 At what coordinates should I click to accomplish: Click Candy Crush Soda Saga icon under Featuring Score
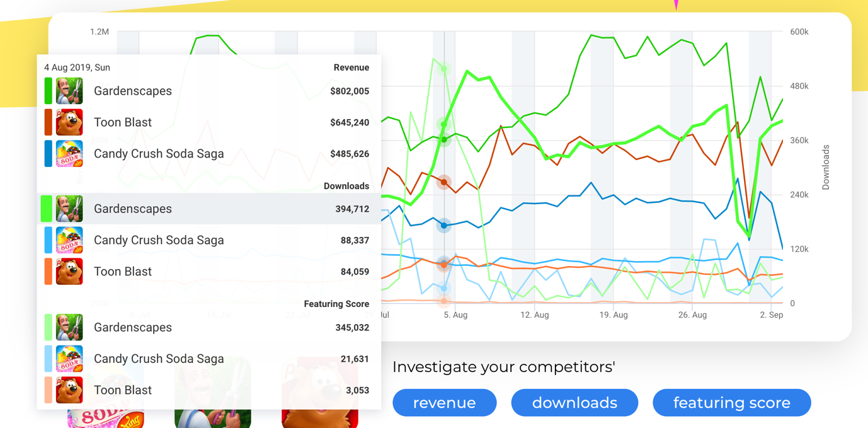(69, 359)
